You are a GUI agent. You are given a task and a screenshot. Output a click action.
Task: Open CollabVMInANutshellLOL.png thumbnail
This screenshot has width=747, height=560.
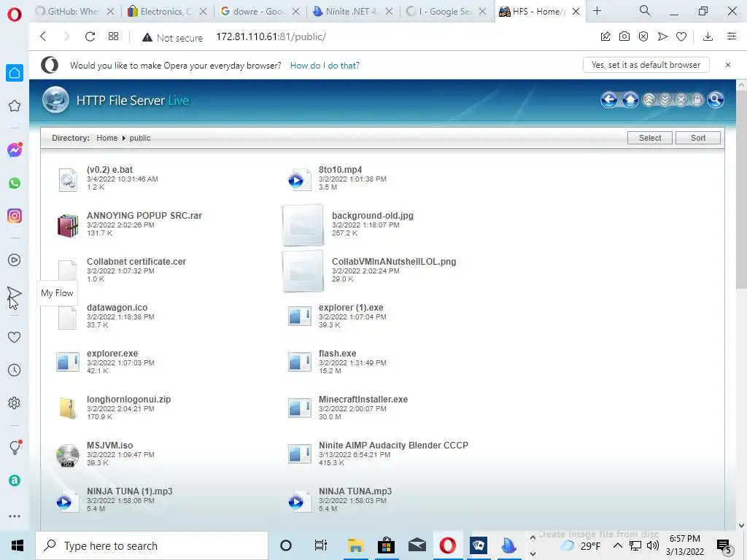click(303, 271)
